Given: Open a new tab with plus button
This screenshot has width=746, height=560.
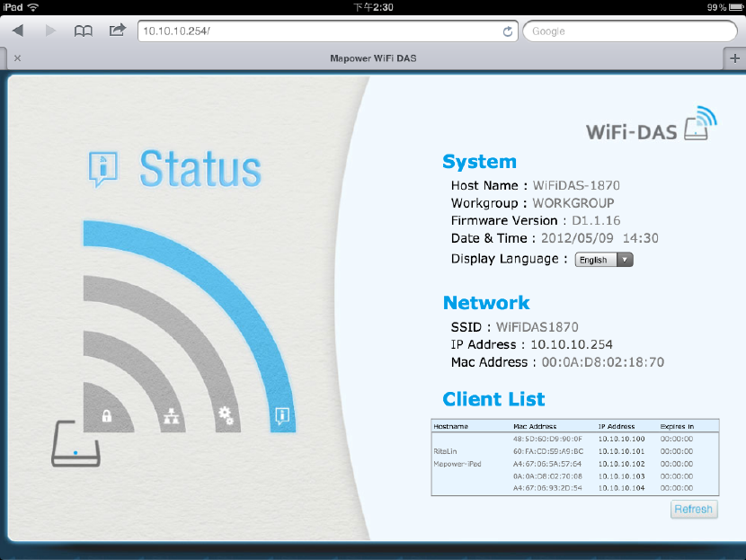Looking at the screenshot, I should (x=734, y=58).
